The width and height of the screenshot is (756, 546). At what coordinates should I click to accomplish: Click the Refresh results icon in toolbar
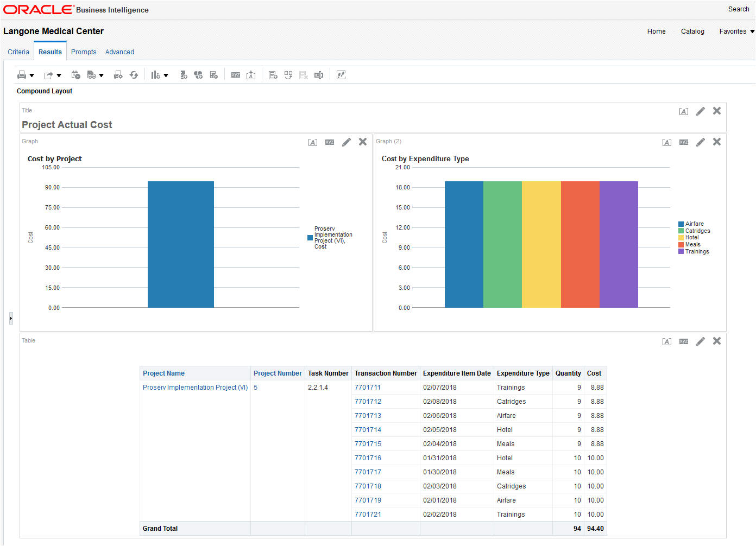point(134,75)
